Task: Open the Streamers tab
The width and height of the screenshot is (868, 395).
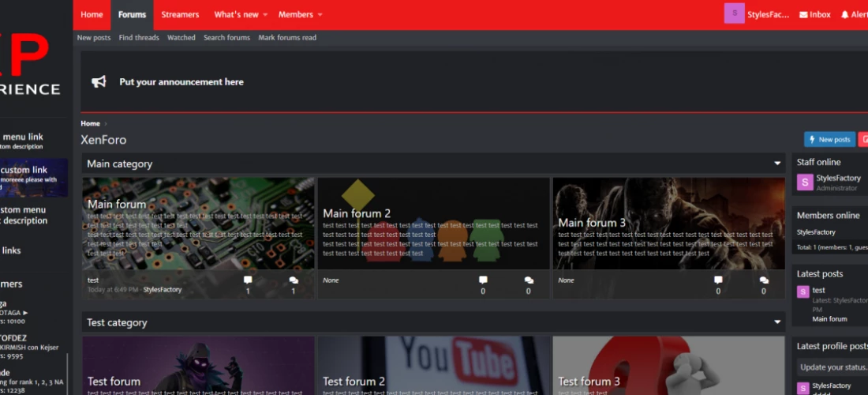Action: [180, 15]
